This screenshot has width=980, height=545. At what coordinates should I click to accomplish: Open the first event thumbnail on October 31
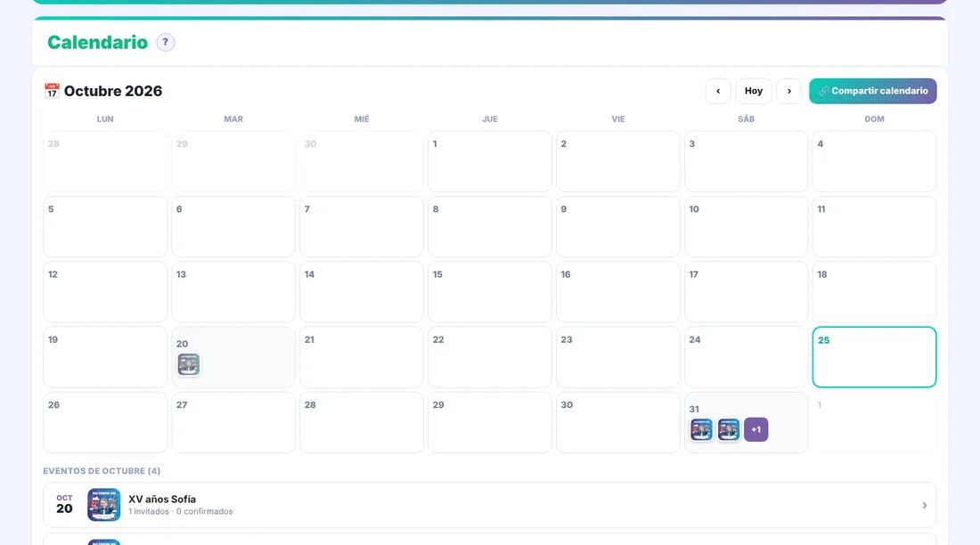click(701, 429)
